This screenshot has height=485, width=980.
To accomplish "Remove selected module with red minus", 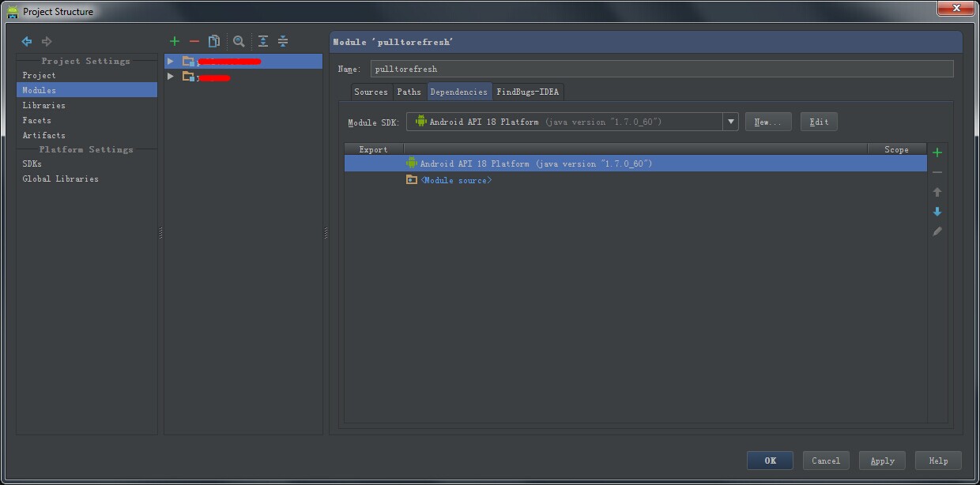I will point(194,41).
